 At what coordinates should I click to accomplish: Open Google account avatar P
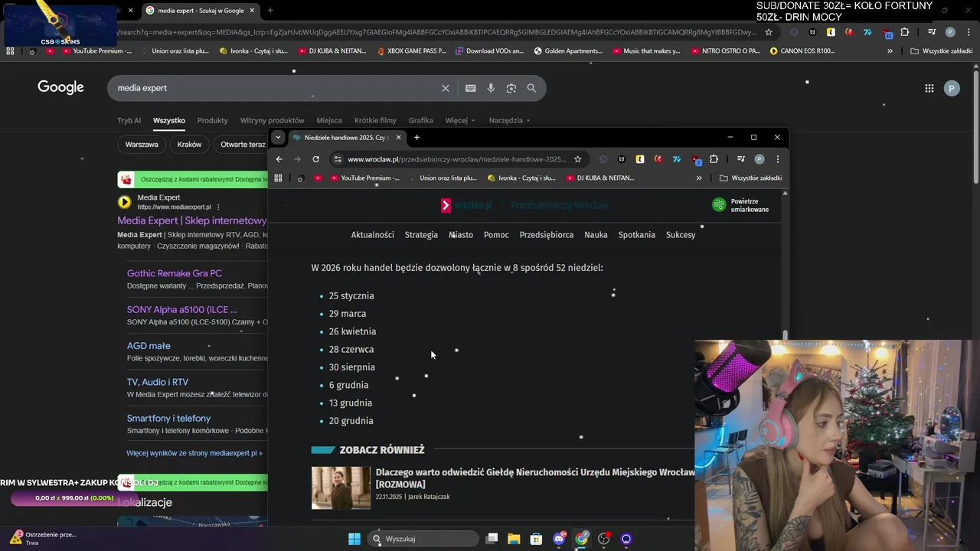pyautogui.click(x=952, y=88)
